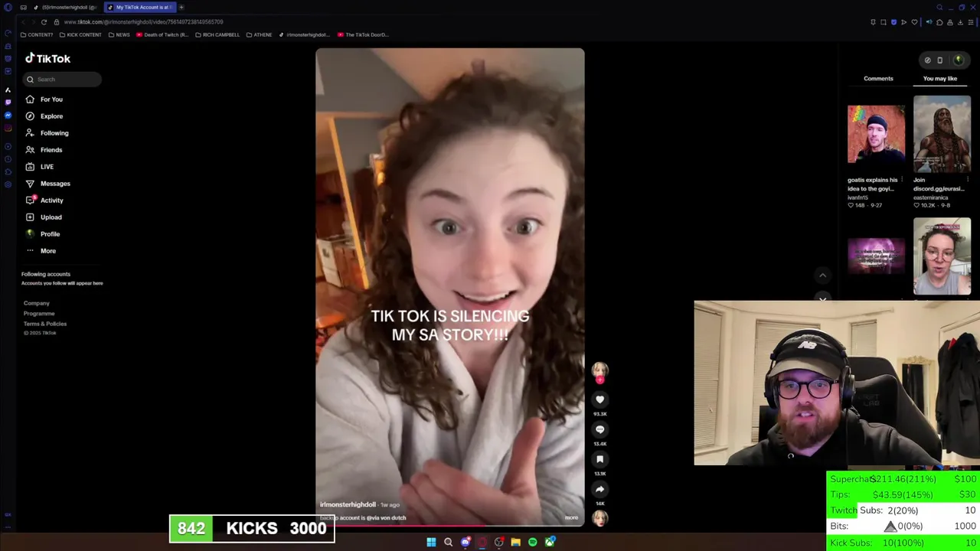Click the Upload option
980x551 pixels.
(43, 217)
